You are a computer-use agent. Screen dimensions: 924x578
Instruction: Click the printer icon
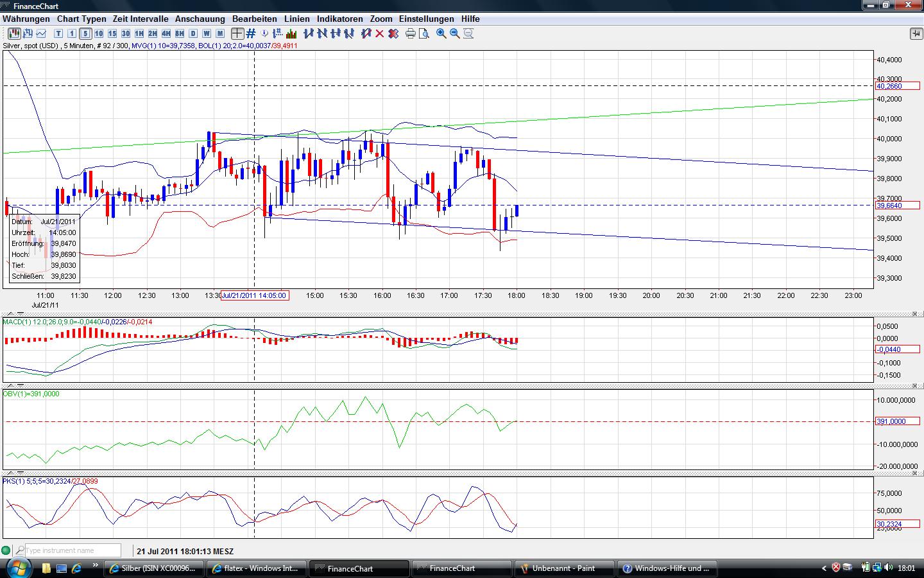(410, 33)
